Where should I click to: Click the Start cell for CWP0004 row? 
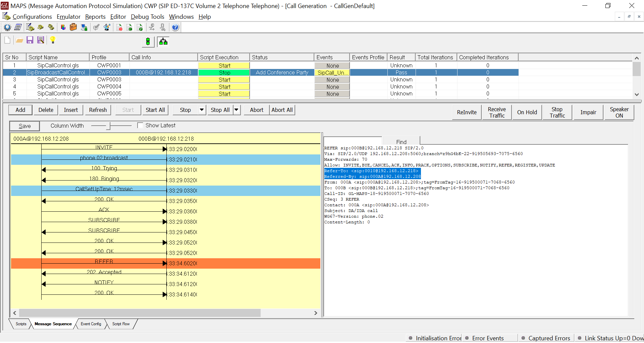tap(224, 87)
